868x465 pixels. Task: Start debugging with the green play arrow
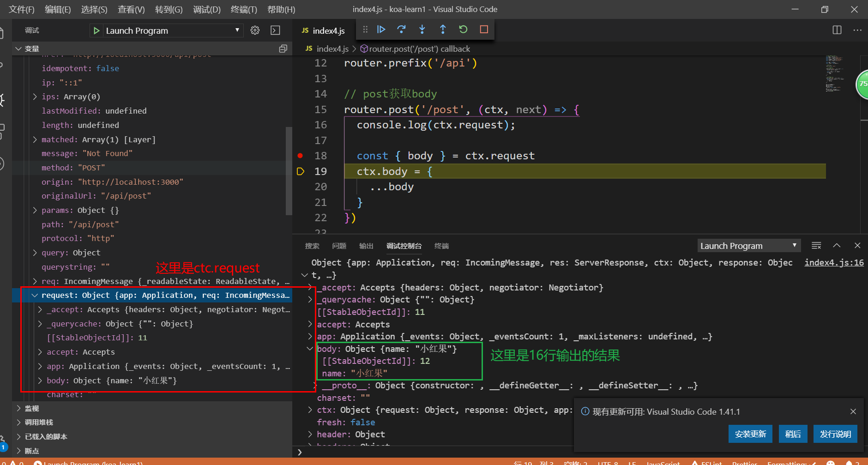pos(96,30)
